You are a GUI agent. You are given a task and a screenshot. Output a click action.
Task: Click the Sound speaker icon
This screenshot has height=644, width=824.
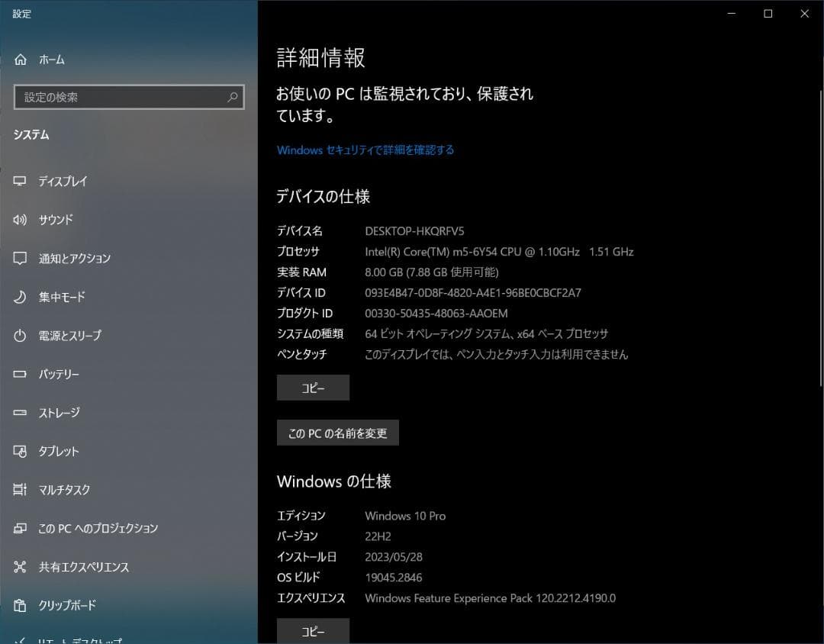(x=20, y=220)
